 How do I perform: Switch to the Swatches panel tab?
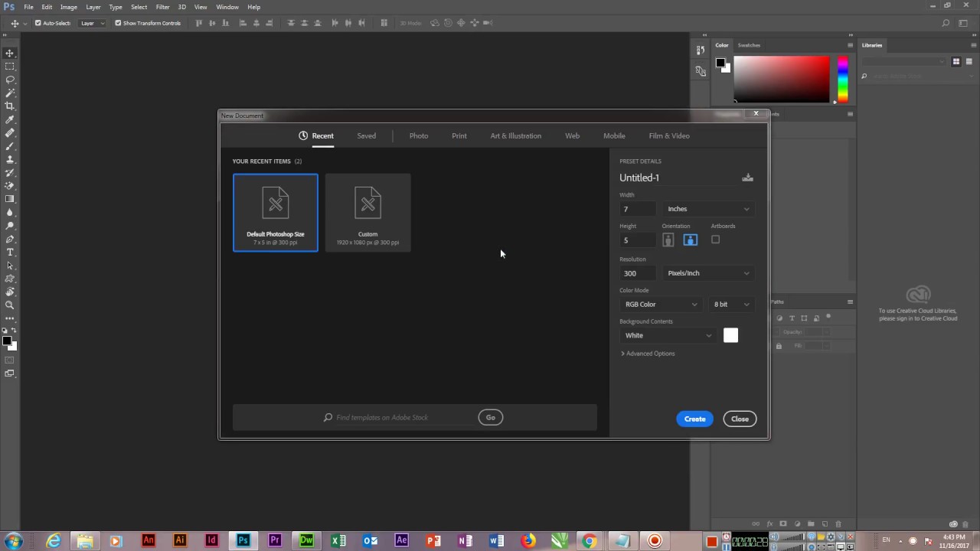pyautogui.click(x=749, y=45)
